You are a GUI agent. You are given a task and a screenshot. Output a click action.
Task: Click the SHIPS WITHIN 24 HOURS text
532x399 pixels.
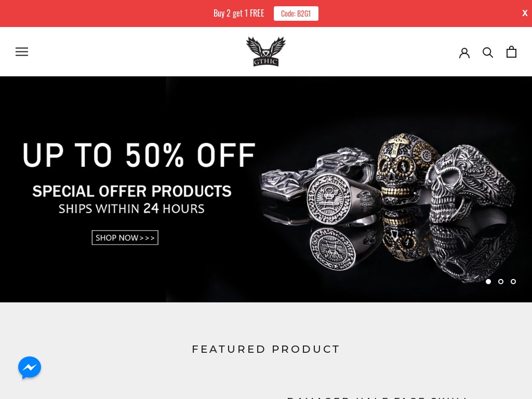131,209
